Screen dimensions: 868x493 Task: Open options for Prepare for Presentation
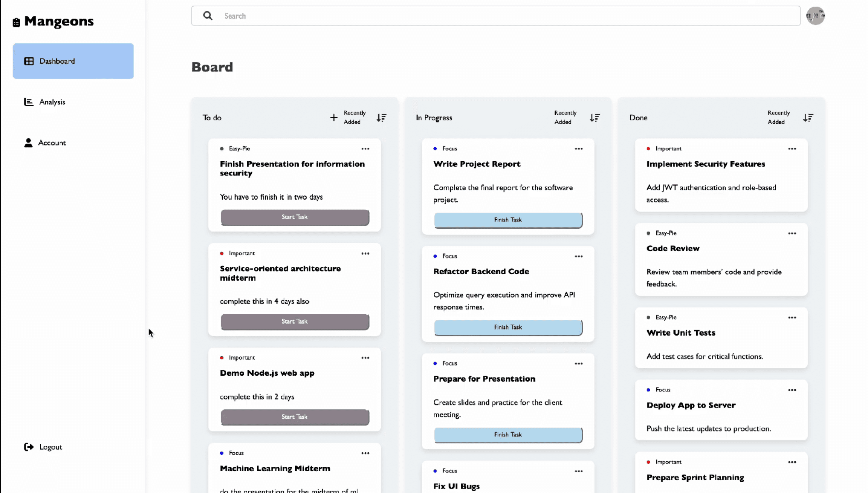click(x=578, y=364)
